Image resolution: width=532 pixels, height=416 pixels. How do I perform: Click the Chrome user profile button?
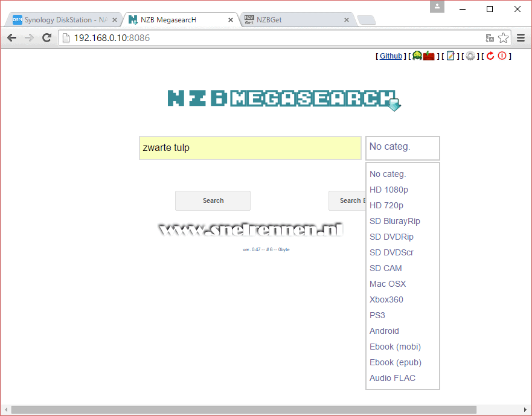pyautogui.click(x=437, y=7)
